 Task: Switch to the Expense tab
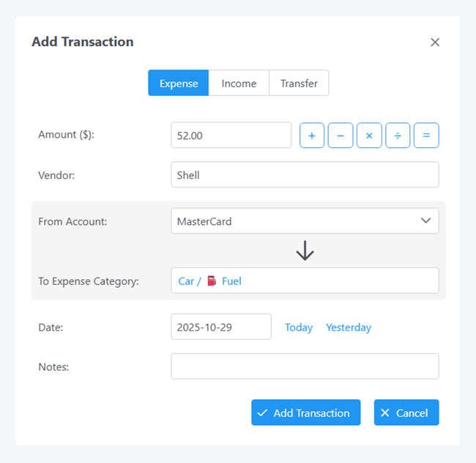(x=179, y=84)
